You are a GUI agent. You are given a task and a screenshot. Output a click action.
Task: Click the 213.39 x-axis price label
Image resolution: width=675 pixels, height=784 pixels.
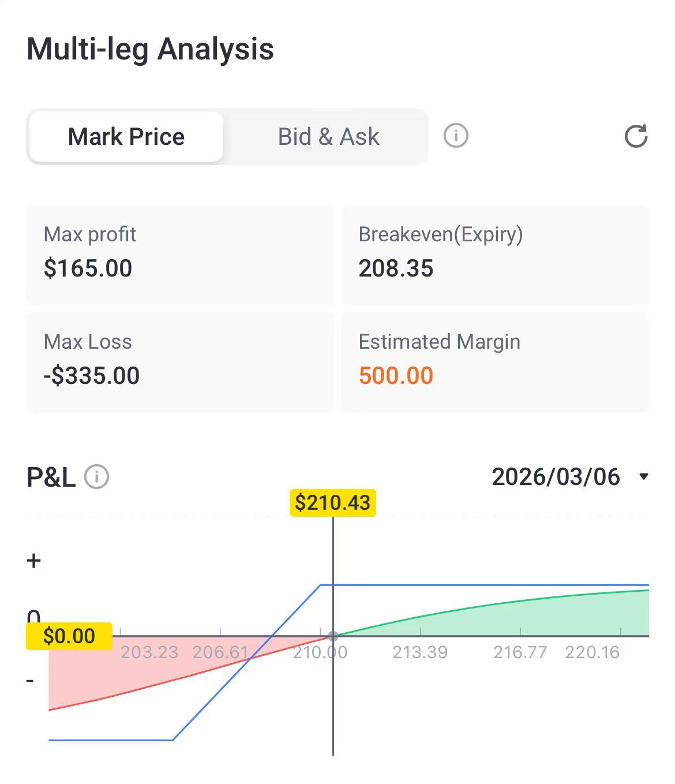(420, 652)
